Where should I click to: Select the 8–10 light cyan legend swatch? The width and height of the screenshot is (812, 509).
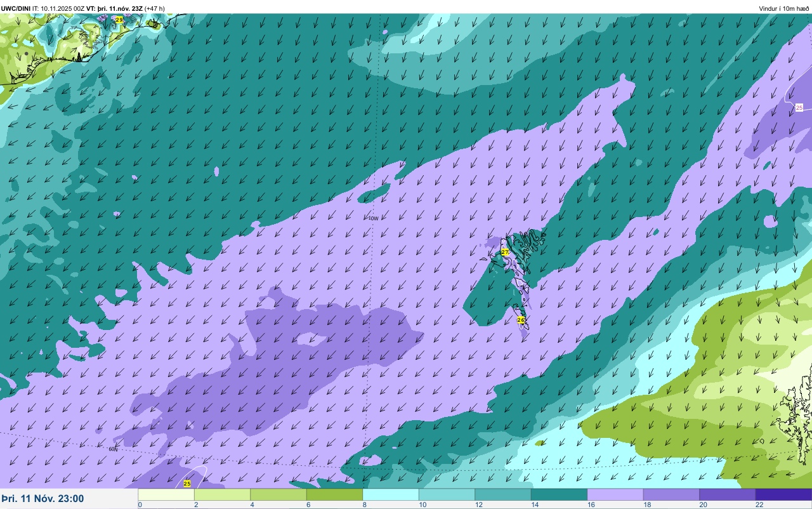391,494
